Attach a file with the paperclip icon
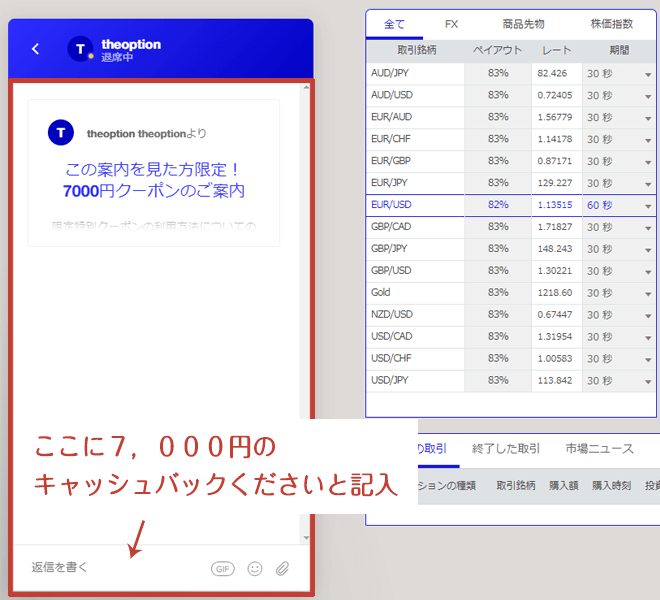660x600 pixels. [x=282, y=569]
